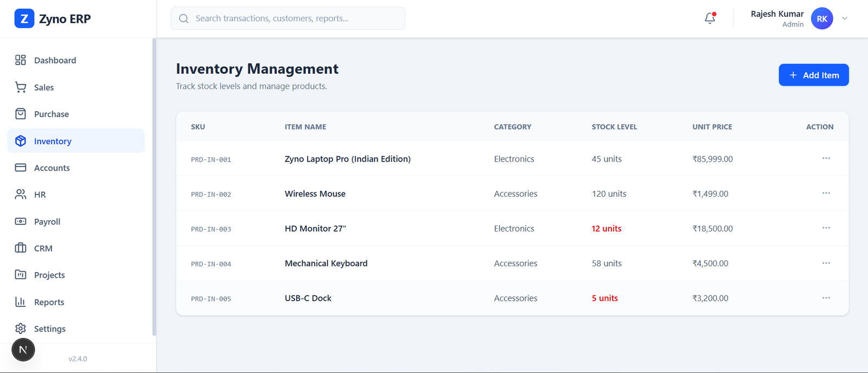Click the round N badge icon

coord(23,350)
